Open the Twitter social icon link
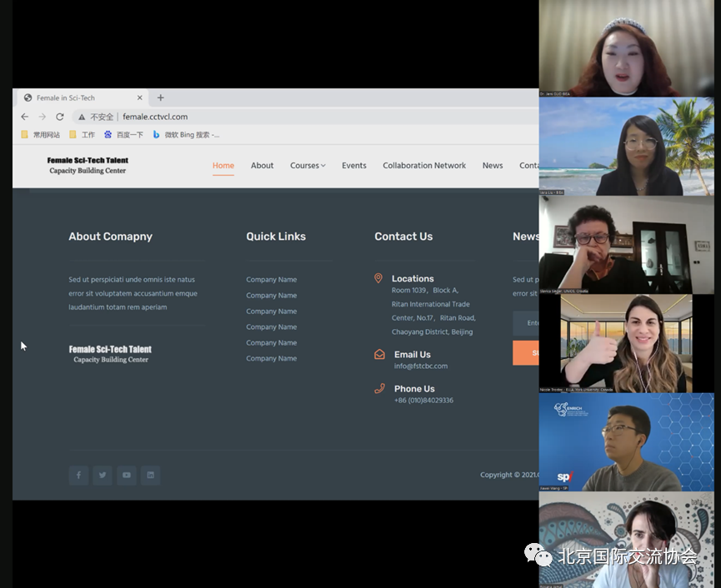The image size is (721, 588). [x=103, y=476]
